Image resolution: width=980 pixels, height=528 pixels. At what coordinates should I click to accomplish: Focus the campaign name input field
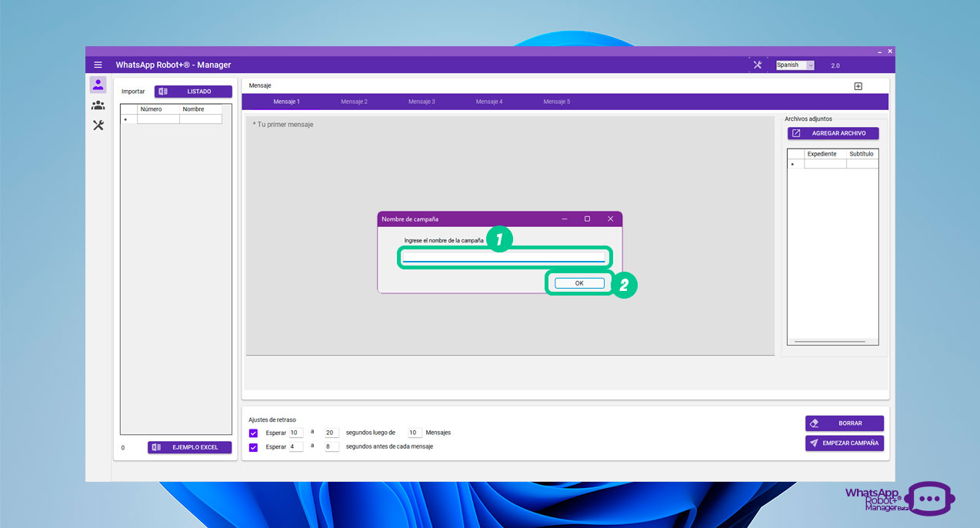point(504,257)
